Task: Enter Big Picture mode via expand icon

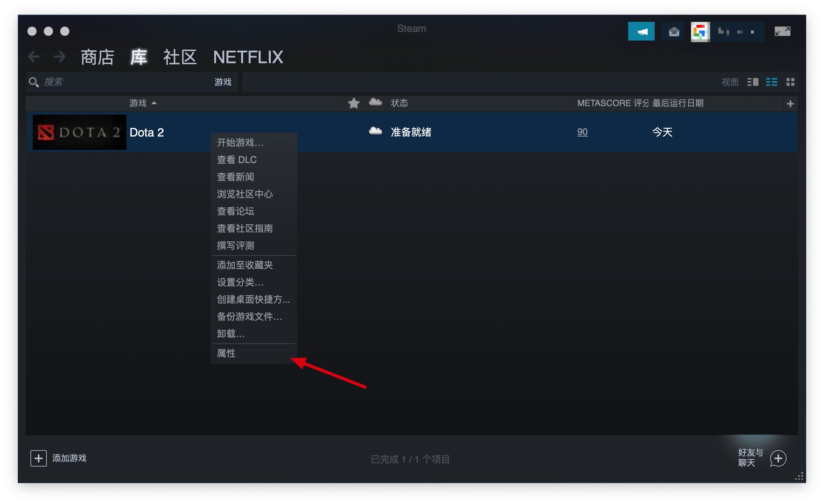Action: [783, 31]
